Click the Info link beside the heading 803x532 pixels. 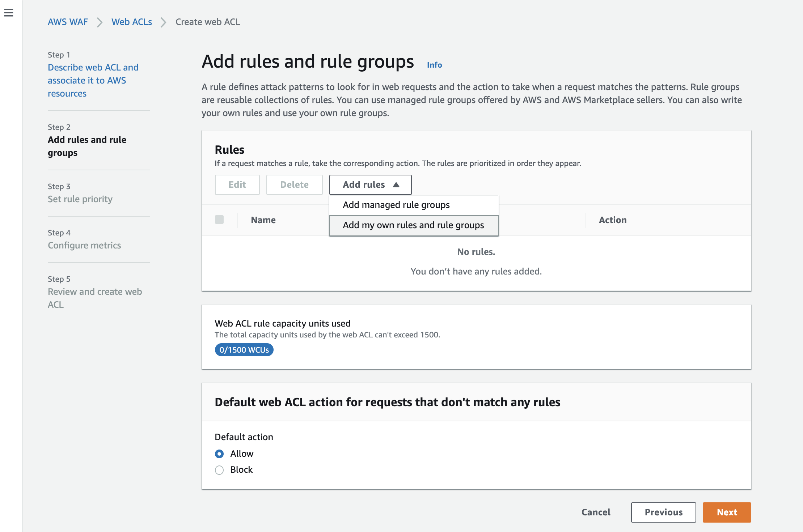click(434, 65)
